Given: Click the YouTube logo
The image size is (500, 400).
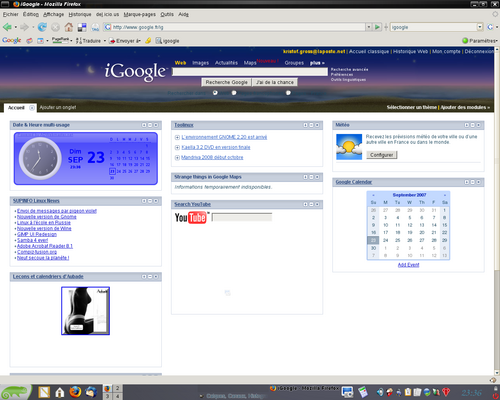Looking at the screenshot, I should click(191, 218).
